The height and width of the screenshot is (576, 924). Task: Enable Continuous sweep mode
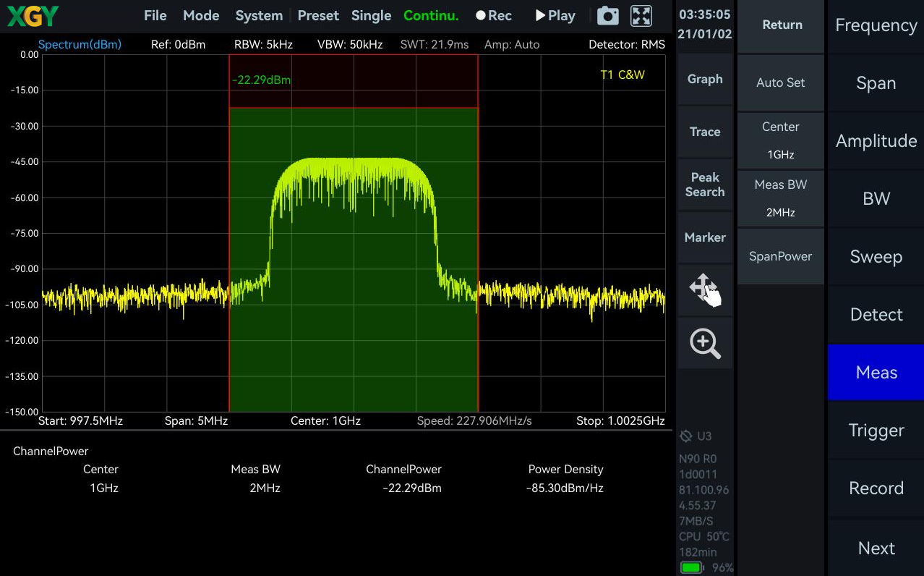tap(431, 16)
